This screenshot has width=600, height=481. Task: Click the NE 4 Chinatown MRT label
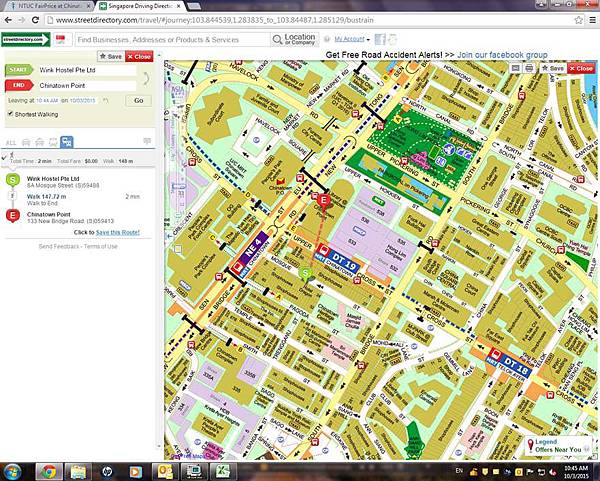[x=250, y=254]
